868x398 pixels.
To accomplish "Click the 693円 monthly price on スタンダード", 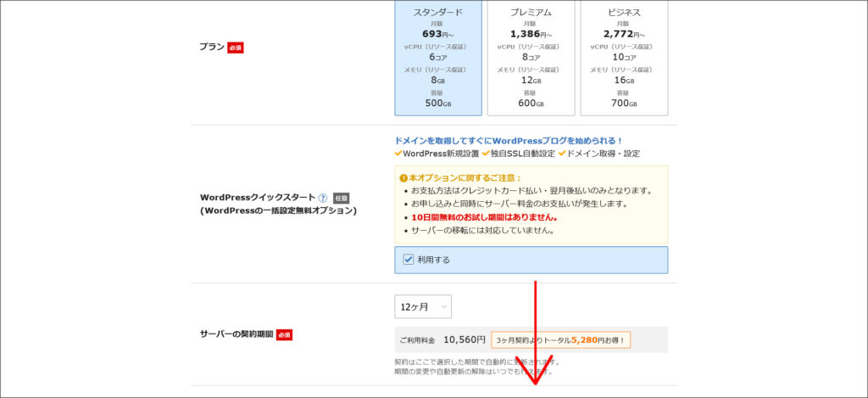I will click(437, 34).
